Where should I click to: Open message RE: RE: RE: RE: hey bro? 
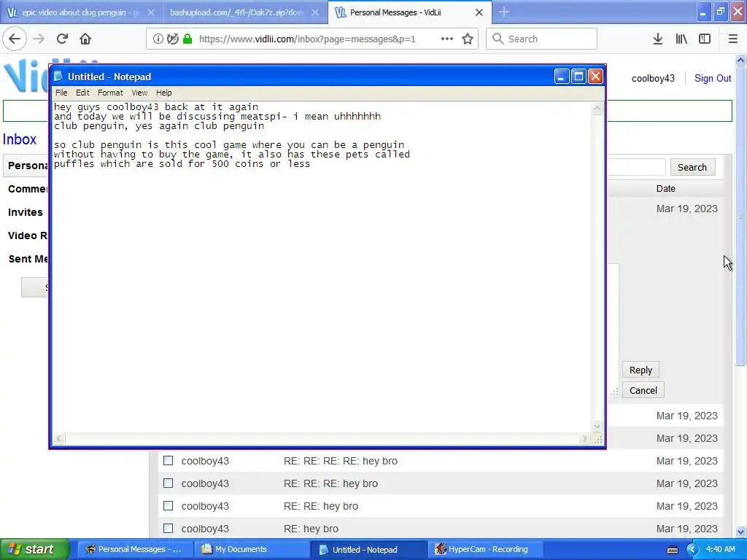pyautogui.click(x=340, y=461)
